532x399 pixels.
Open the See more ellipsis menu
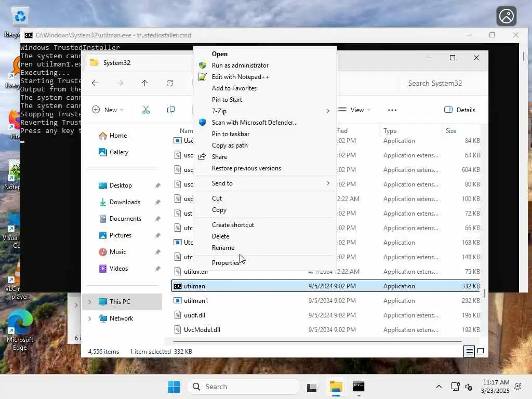pyautogui.click(x=392, y=110)
